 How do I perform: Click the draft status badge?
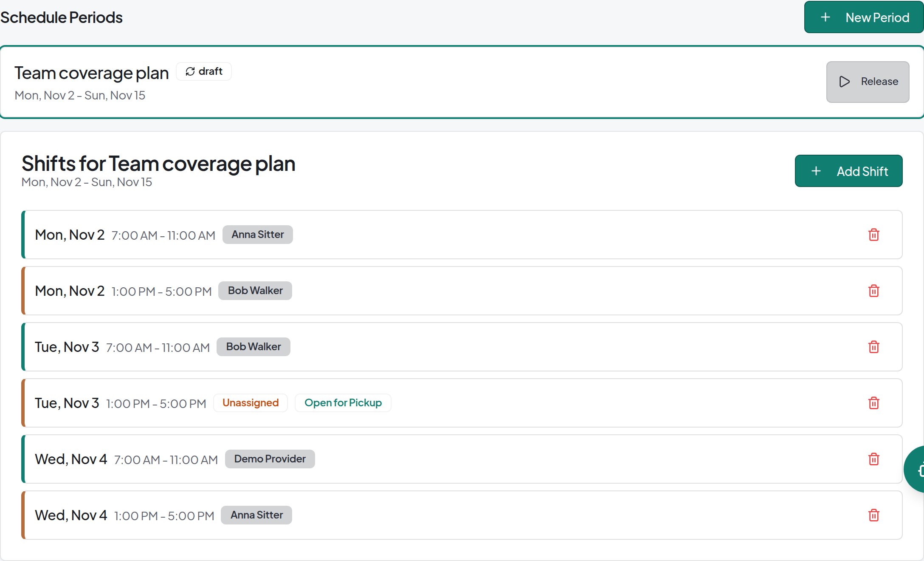(204, 71)
